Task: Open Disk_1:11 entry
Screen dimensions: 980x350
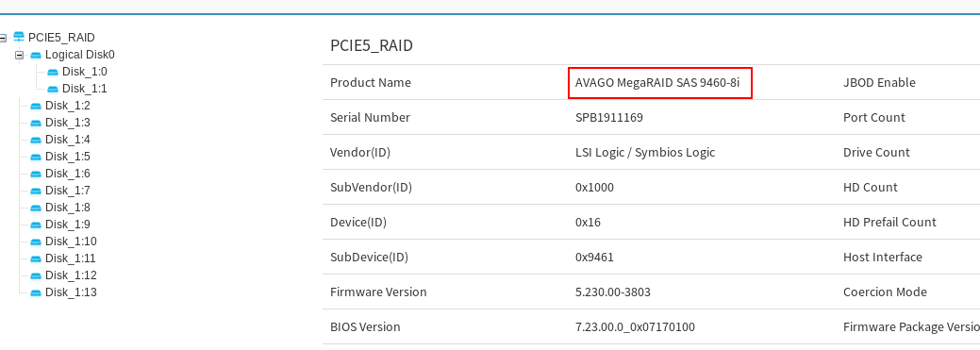Action: 71,258
